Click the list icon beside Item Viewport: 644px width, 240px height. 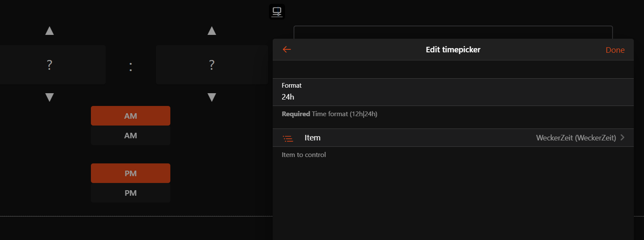pos(288,138)
